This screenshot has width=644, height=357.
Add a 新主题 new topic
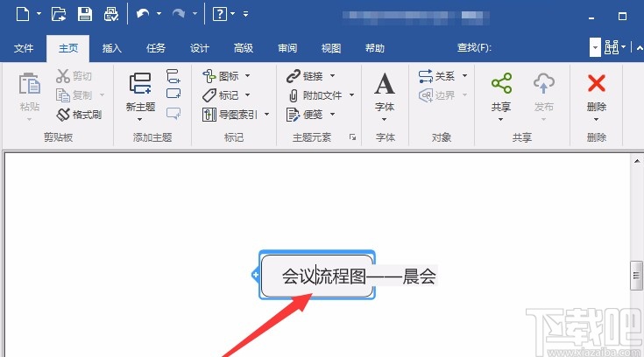140,93
